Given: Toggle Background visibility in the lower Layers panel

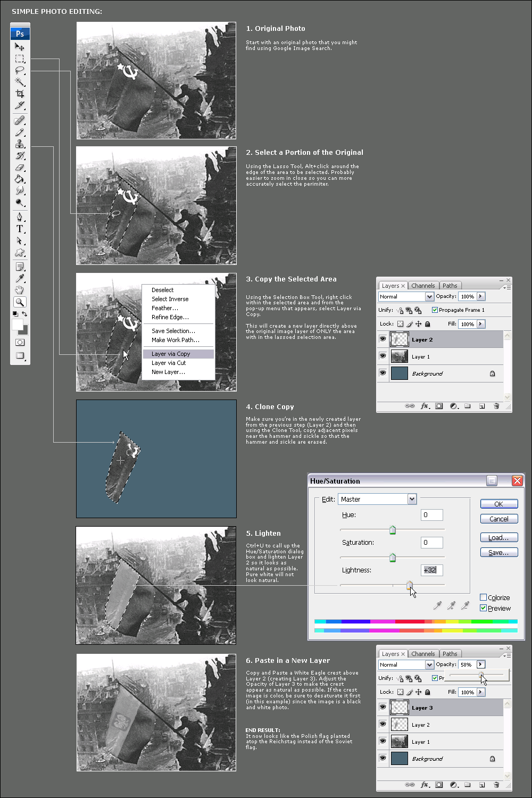Looking at the screenshot, I should click(x=383, y=758).
